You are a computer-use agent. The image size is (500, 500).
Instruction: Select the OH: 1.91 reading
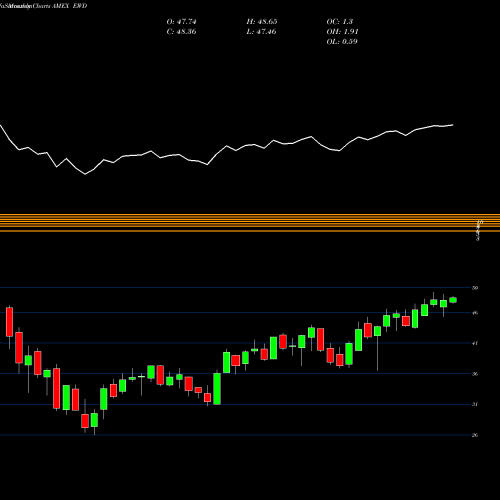[x=342, y=32]
